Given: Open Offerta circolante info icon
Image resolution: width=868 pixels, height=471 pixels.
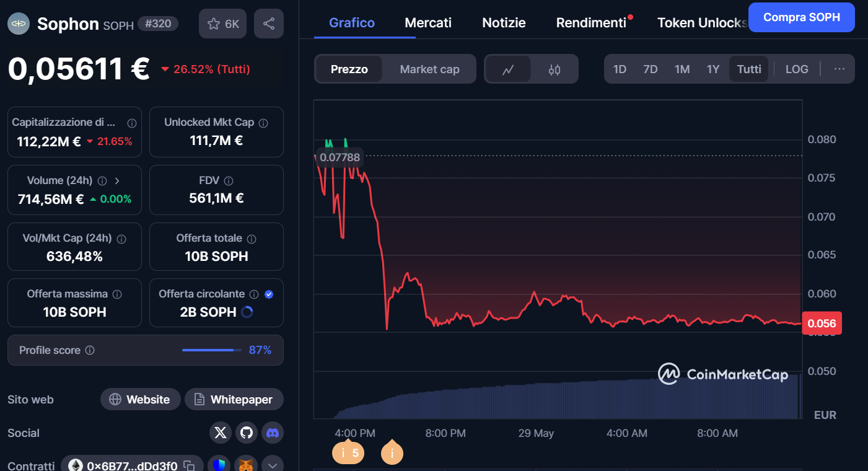Looking at the screenshot, I should click(x=254, y=294).
